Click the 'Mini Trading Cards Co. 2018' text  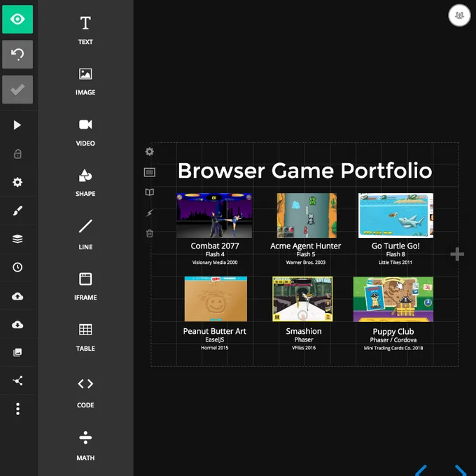[x=393, y=348]
